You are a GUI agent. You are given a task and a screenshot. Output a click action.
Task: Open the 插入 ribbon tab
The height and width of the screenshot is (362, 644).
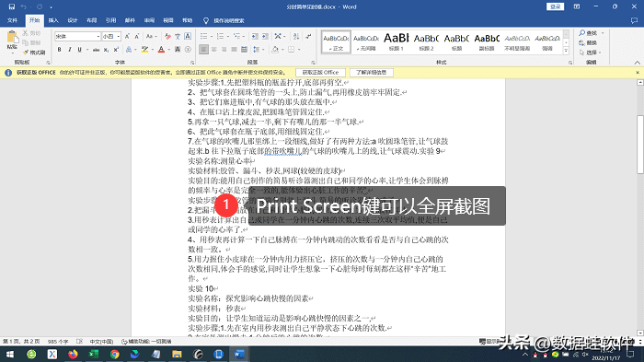click(53, 20)
